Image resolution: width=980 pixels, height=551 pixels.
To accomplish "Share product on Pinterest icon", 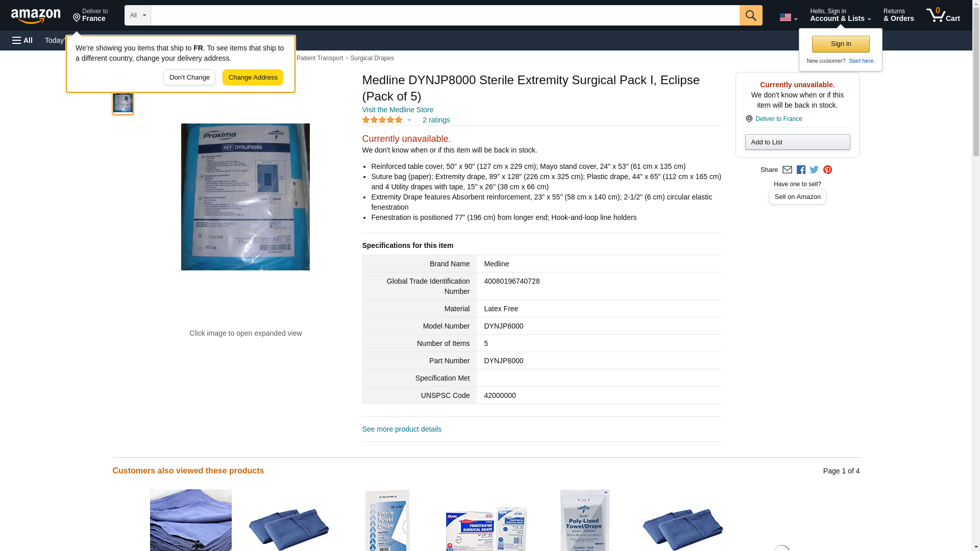I will coord(827,170).
